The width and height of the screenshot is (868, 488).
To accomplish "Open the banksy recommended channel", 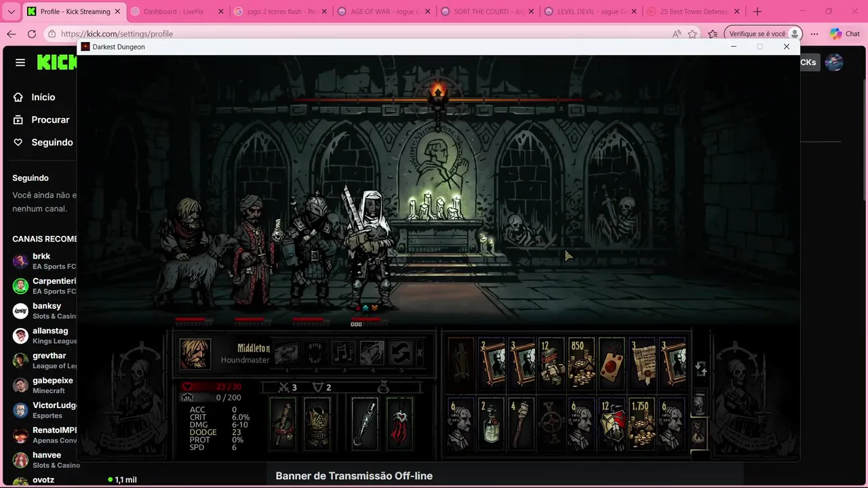I will click(x=43, y=310).
